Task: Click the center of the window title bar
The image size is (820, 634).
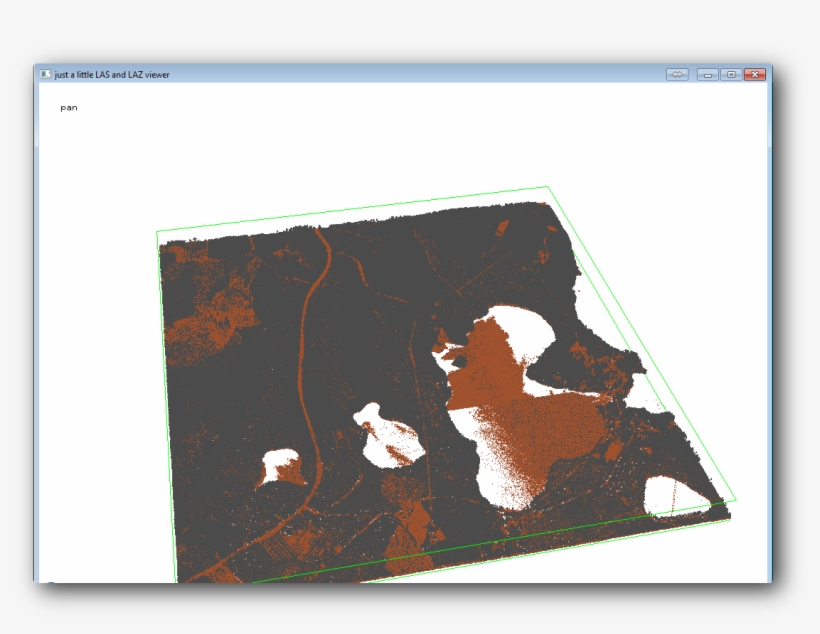Action: [400, 73]
